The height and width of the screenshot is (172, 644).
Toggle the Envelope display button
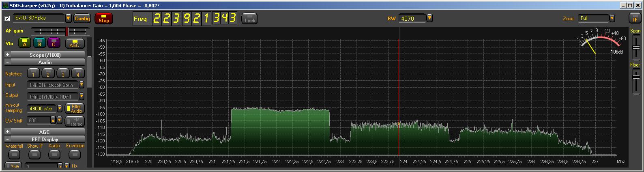75,154
